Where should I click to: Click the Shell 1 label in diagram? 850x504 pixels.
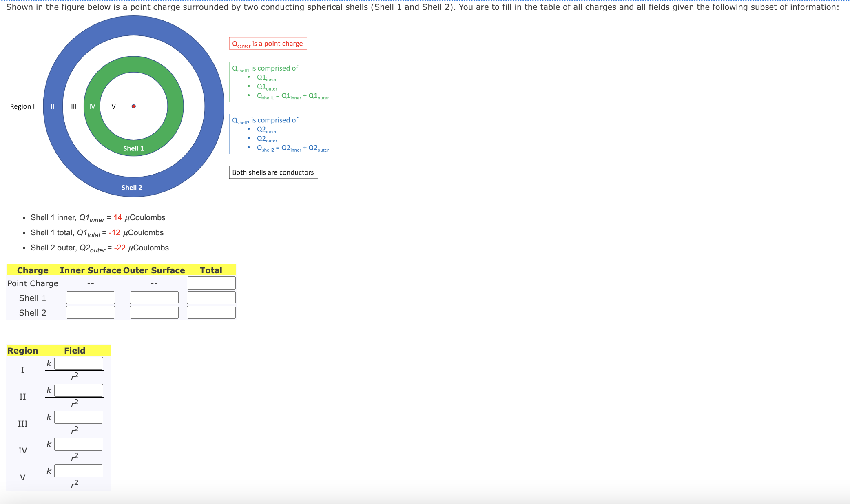click(x=133, y=148)
